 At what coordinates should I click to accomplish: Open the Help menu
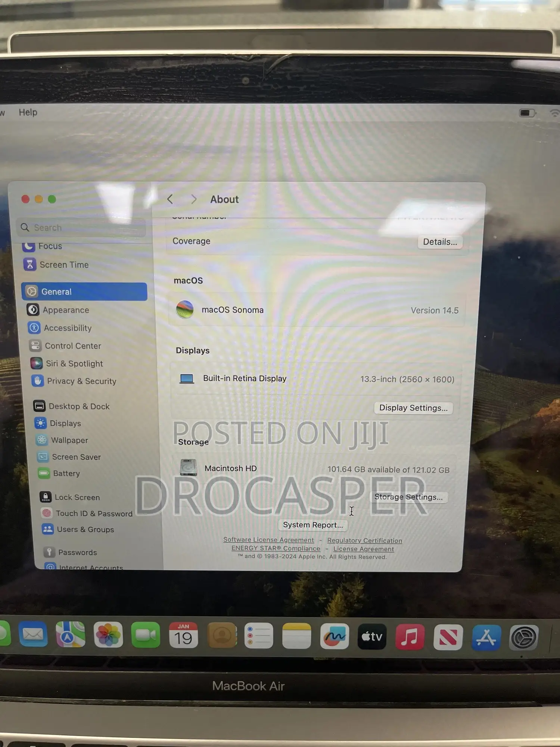click(28, 112)
